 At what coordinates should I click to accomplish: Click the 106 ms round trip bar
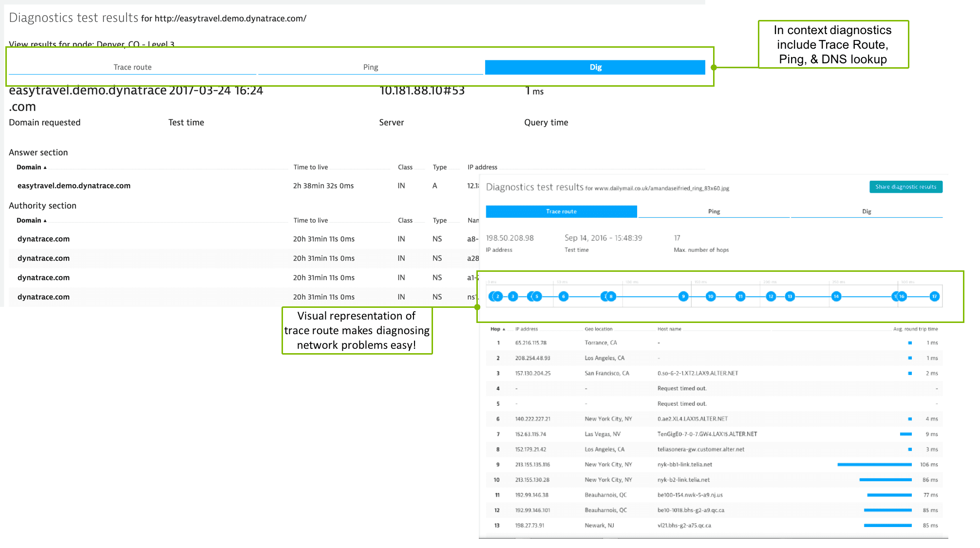pyautogui.click(x=875, y=465)
